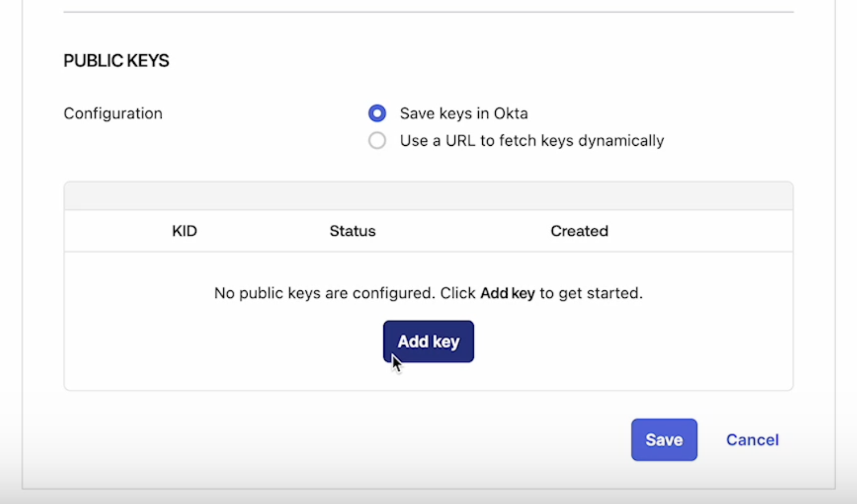The width and height of the screenshot is (857, 504).
Task: Click the "No public keys are configured" message
Action: point(428,293)
